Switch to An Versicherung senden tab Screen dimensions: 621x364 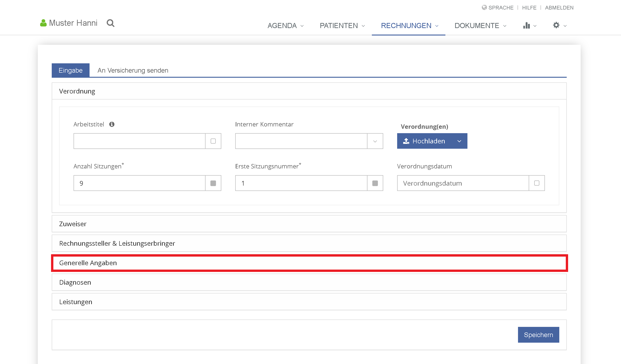pyautogui.click(x=133, y=70)
